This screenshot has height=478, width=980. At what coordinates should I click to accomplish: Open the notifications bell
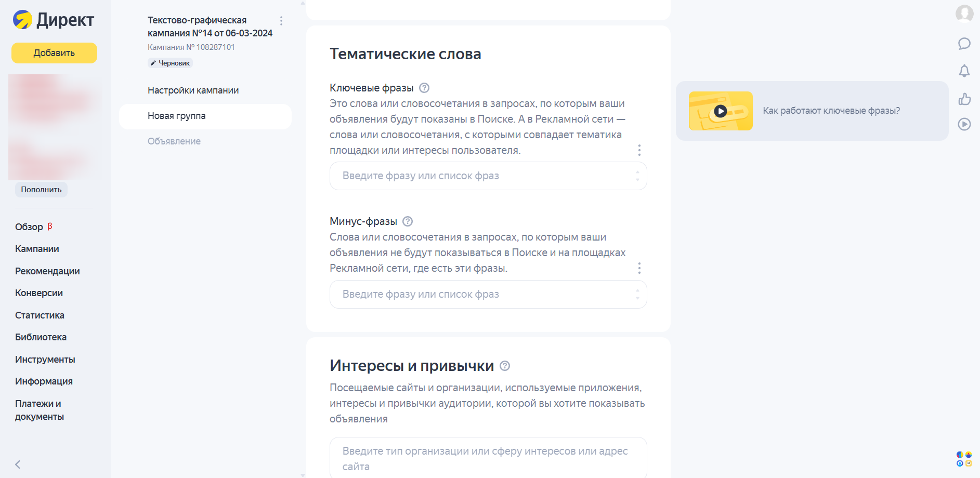tap(965, 71)
